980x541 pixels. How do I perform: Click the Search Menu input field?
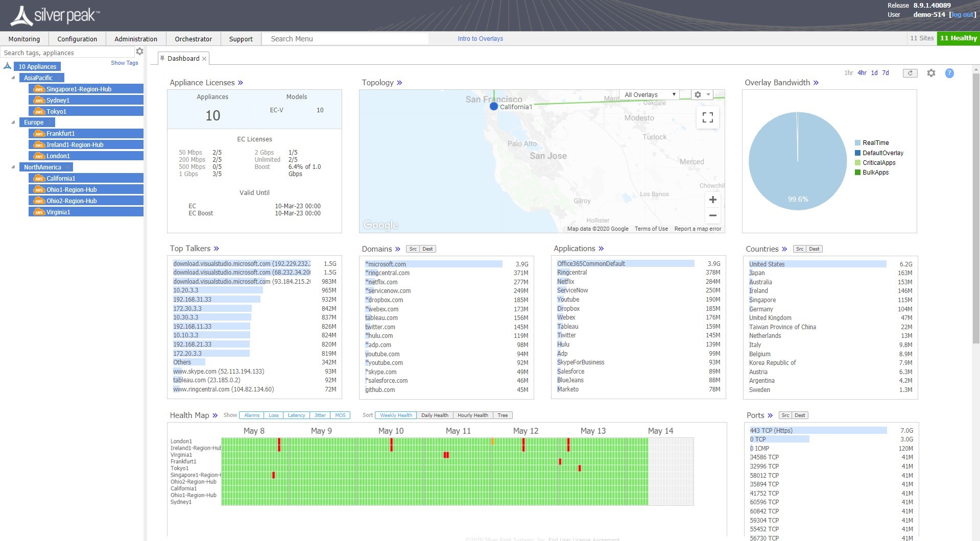click(x=345, y=39)
